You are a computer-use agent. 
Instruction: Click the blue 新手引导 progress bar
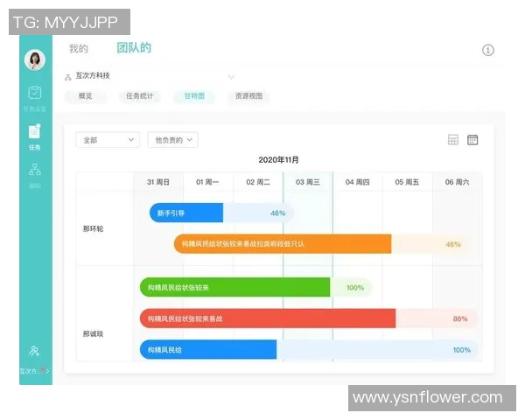(186, 213)
